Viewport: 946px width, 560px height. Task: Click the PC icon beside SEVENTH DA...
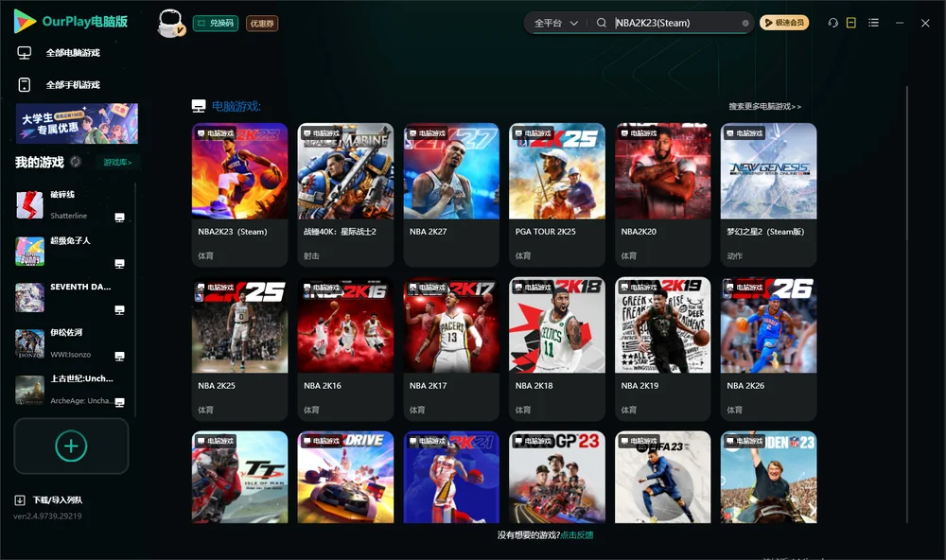119,310
